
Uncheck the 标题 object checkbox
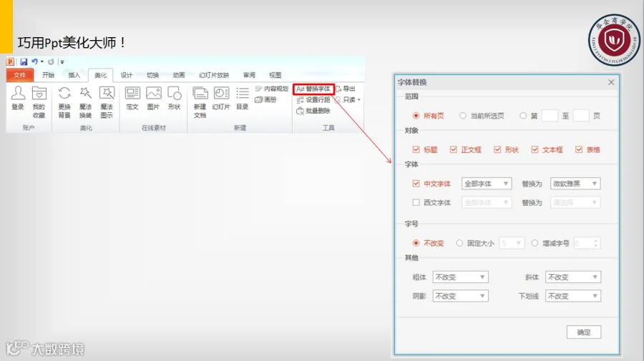416,149
